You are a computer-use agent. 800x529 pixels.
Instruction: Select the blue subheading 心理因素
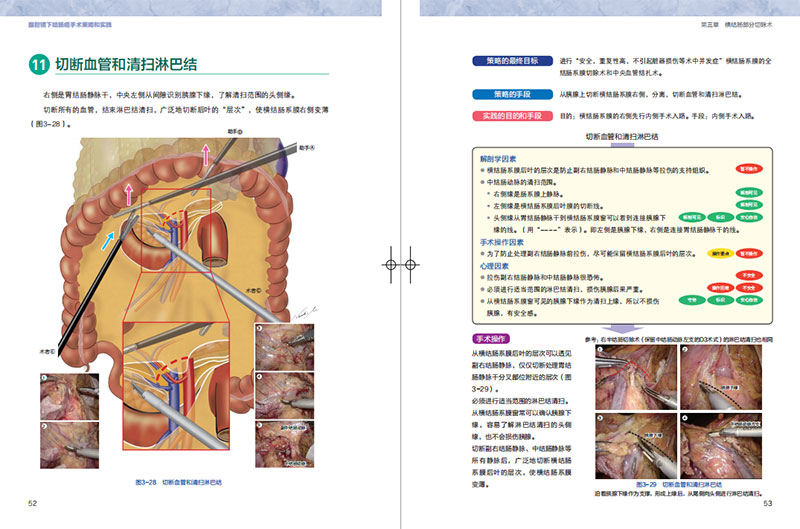point(494,266)
